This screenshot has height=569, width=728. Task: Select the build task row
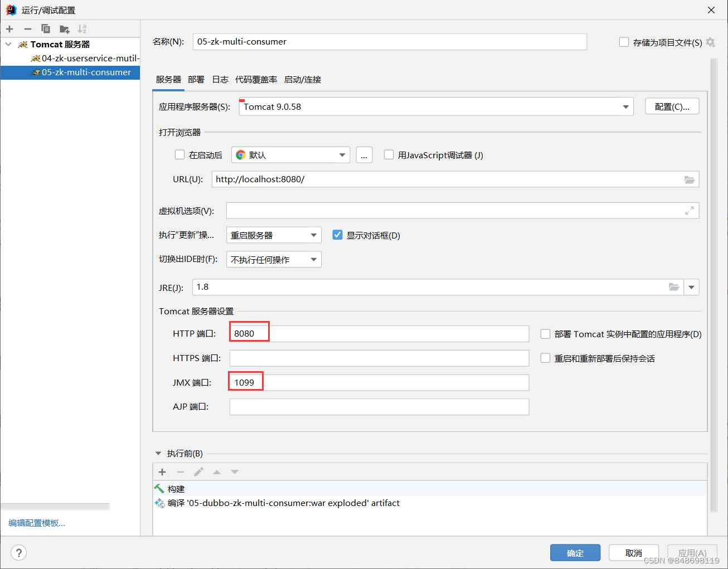click(430, 489)
